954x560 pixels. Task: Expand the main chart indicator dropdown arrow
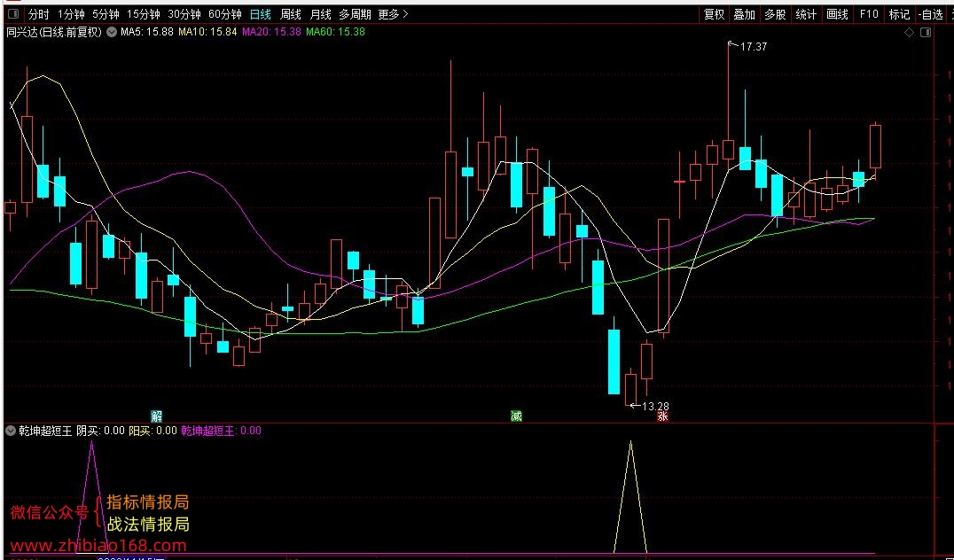tap(112, 32)
